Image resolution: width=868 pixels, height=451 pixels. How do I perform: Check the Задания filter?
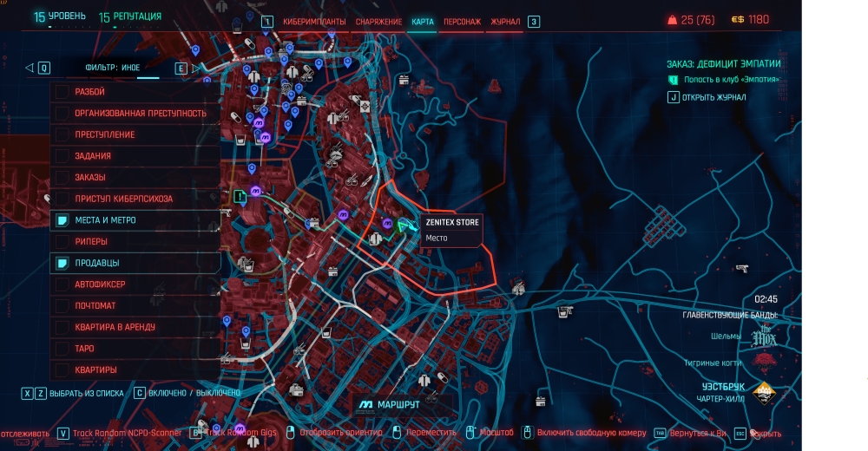tap(62, 156)
